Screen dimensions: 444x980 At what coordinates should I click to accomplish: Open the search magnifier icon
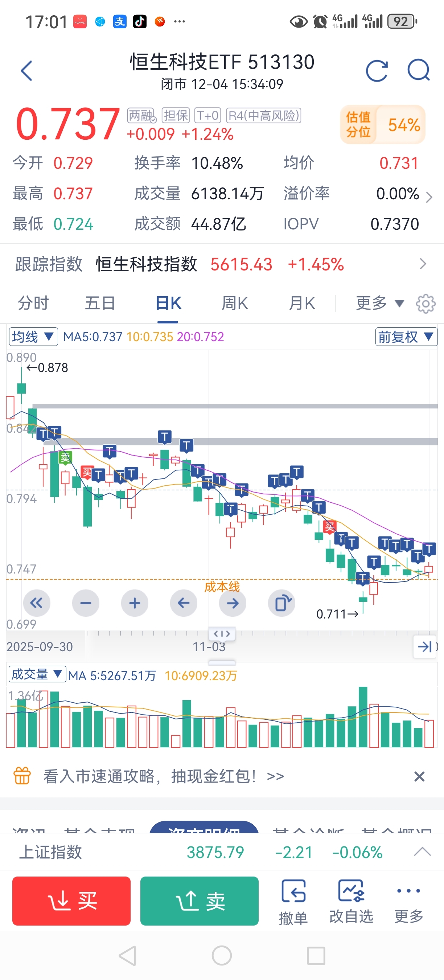(x=419, y=71)
